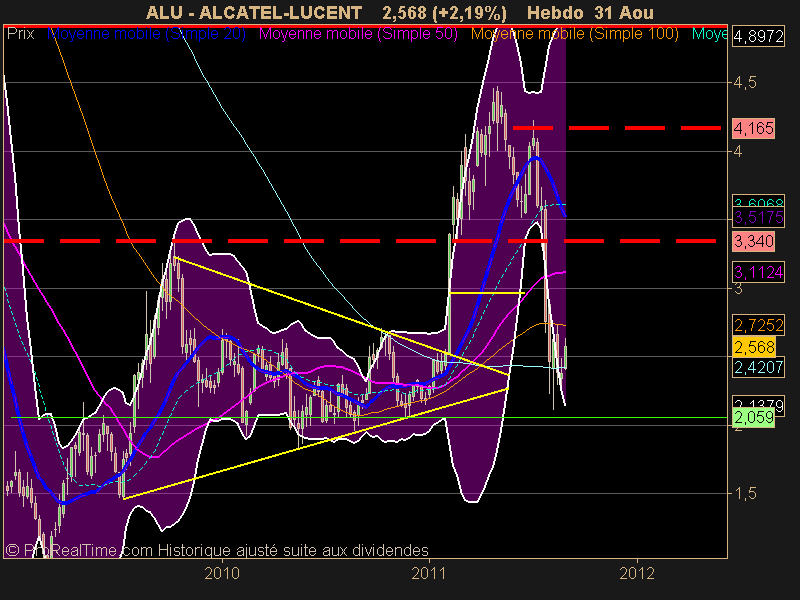The width and height of the screenshot is (800, 600).
Task: Click the 2012 year label on time axis
Action: coord(637,573)
